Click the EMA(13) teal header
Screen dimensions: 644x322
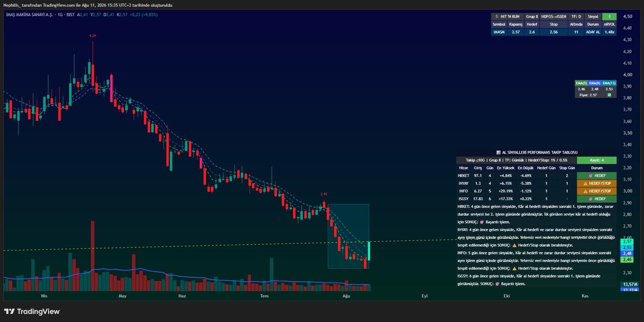[x=608, y=83]
